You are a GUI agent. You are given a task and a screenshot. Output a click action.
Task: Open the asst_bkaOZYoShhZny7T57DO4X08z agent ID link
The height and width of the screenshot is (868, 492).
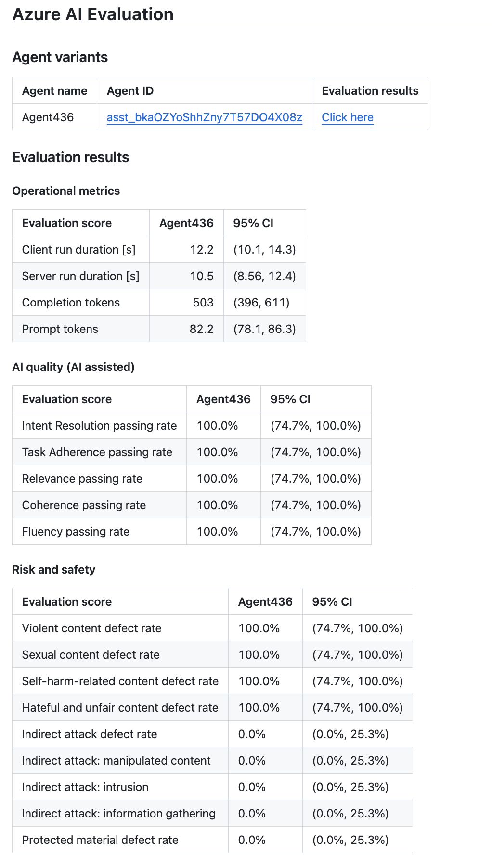[x=204, y=117]
